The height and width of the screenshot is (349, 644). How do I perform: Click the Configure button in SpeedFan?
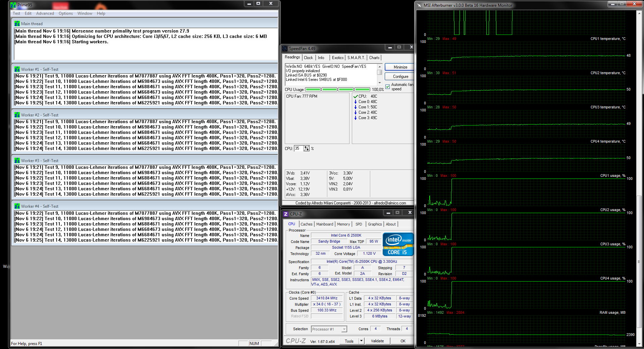[x=400, y=77]
